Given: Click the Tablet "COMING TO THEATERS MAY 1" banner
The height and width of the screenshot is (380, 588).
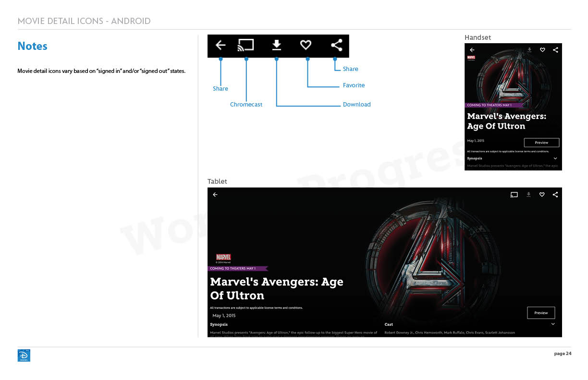Looking at the screenshot, I should click(238, 269).
